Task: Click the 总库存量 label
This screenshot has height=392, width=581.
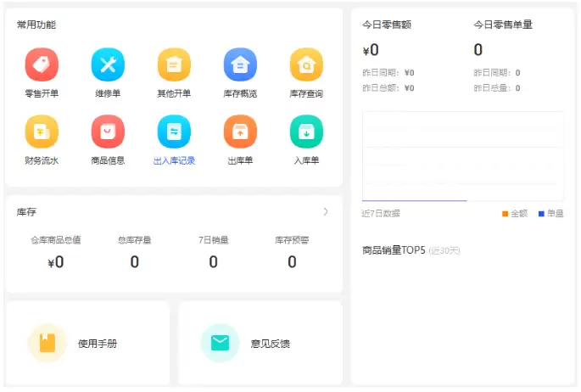Action: (135, 240)
